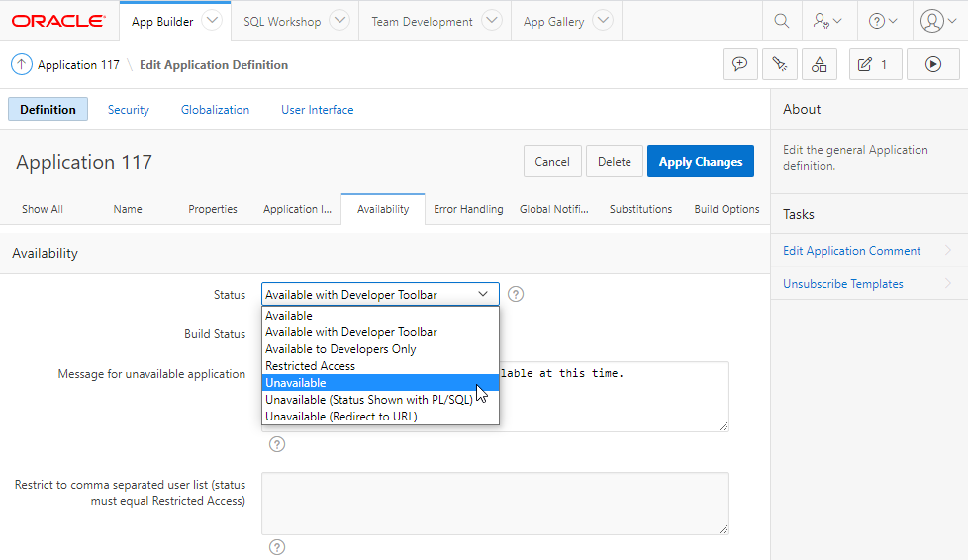Viewport: 968px width, 560px height.
Task: Open the account profile menu icon
Action: 937,21
